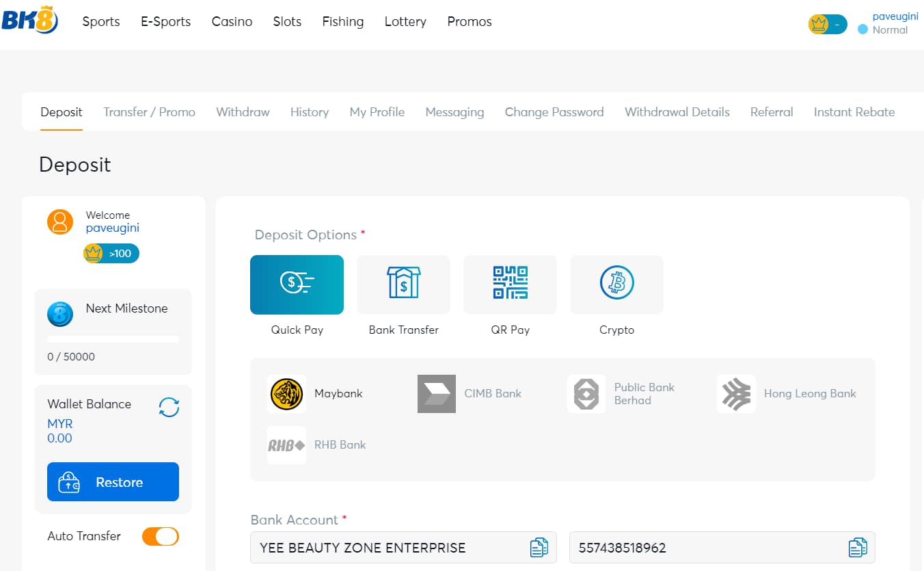Screen dimensions: 924x571
Task: Click the MYR 0.00 wallet balance
Action: (60, 431)
